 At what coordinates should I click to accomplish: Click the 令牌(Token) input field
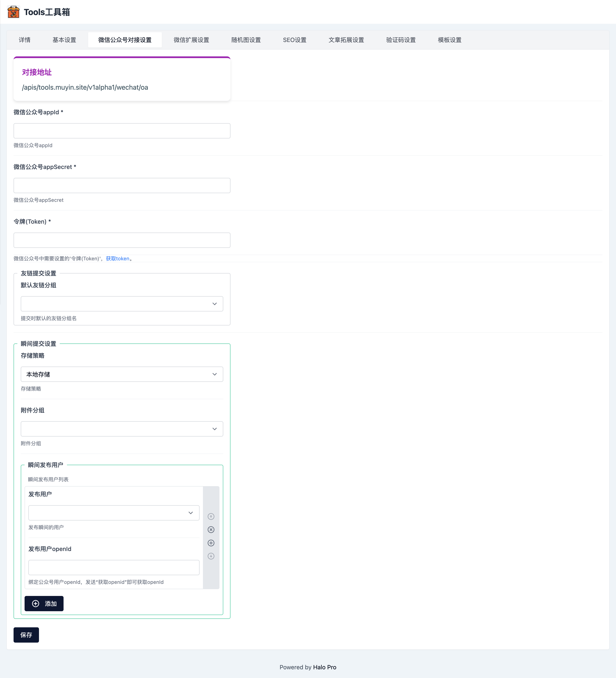pyautogui.click(x=122, y=240)
